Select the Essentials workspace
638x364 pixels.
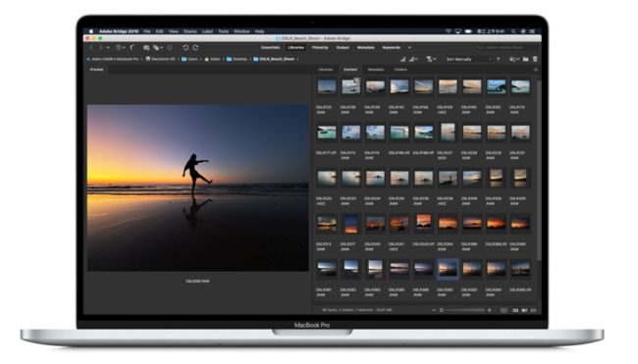click(x=270, y=47)
